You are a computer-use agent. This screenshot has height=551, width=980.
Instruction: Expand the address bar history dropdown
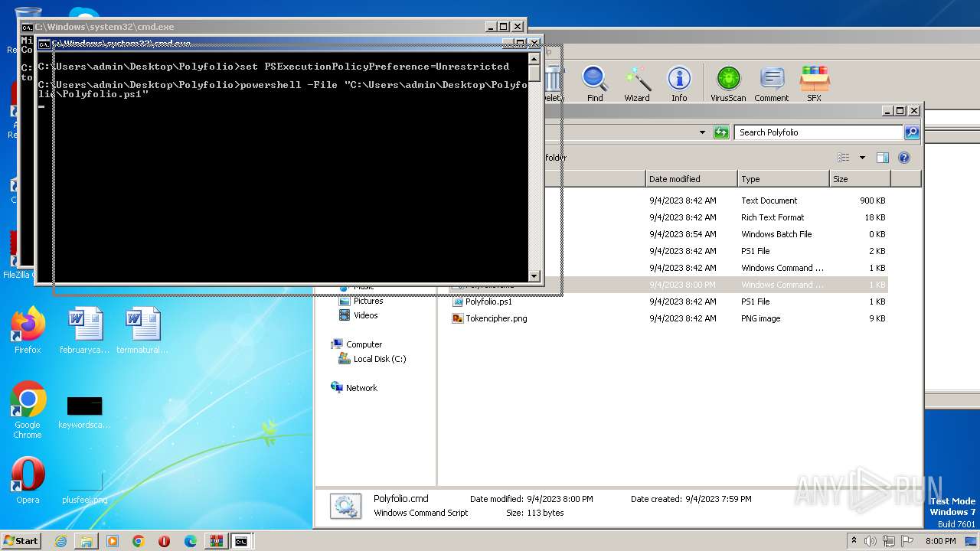tap(702, 132)
